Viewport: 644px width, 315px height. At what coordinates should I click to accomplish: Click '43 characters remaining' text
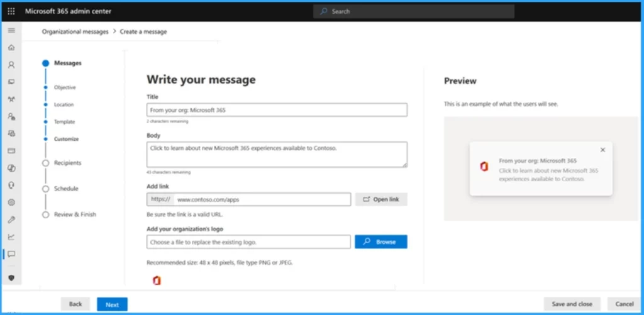(169, 172)
